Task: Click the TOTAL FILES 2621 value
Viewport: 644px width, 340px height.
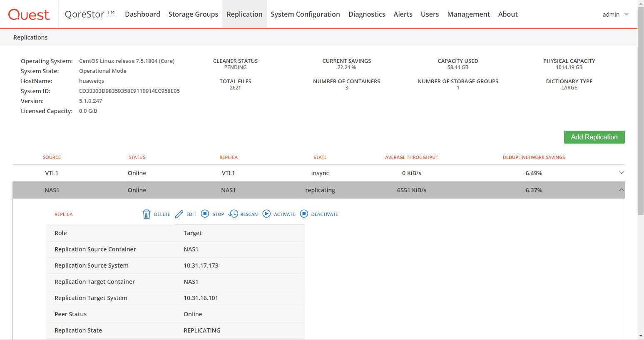Action: pos(235,87)
